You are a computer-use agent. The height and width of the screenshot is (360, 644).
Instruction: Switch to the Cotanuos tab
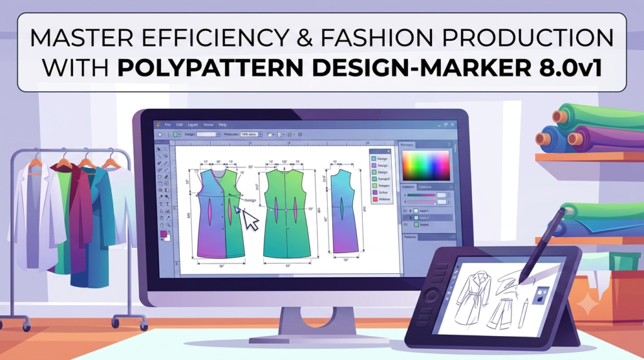[x=425, y=187]
